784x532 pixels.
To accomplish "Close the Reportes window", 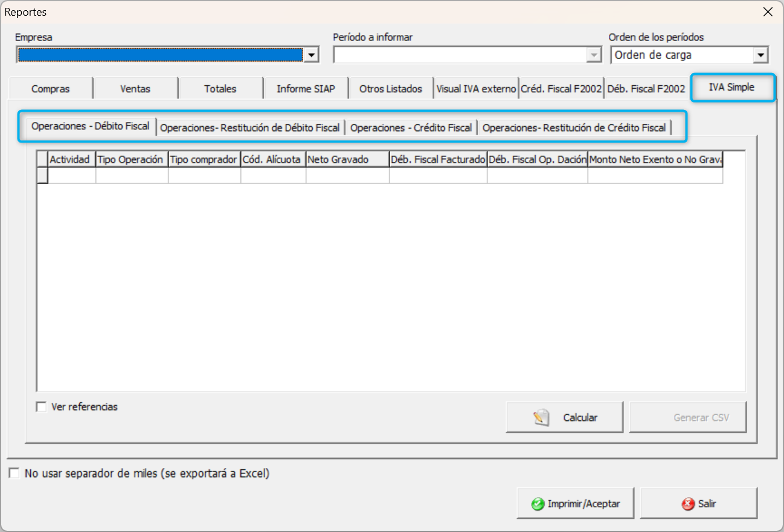I will point(768,12).
